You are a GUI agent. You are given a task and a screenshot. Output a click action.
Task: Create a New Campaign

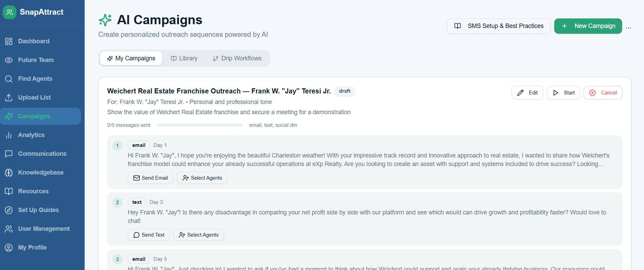point(588,26)
